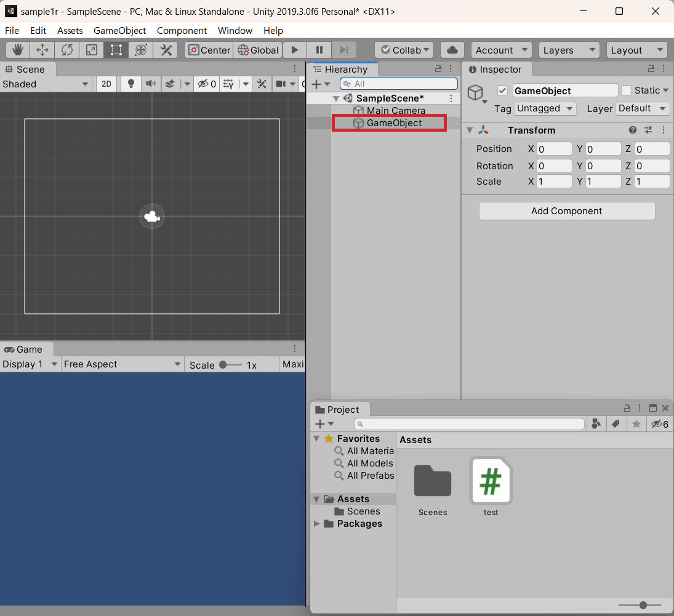Toggle Scene grid visibility icon
Screen dimensions: 674x616
click(228, 84)
